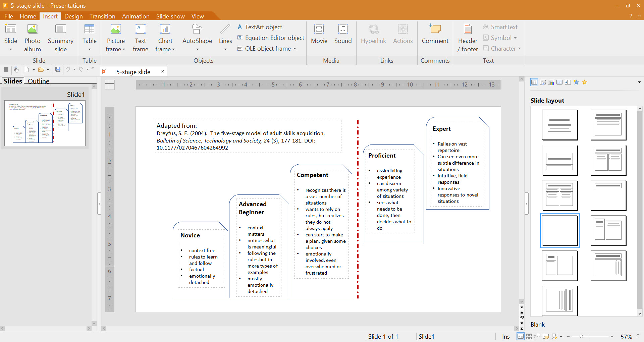Screen dimensions: 644x342
Task: Click Open folder icon in quick toolbar
Action: coord(41,69)
